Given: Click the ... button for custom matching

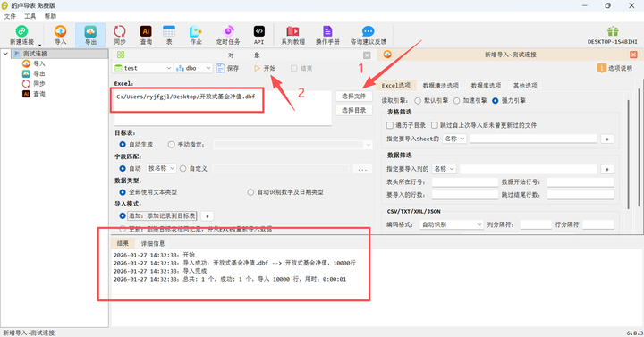Looking at the screenshot, I should [x=362, y=169].
